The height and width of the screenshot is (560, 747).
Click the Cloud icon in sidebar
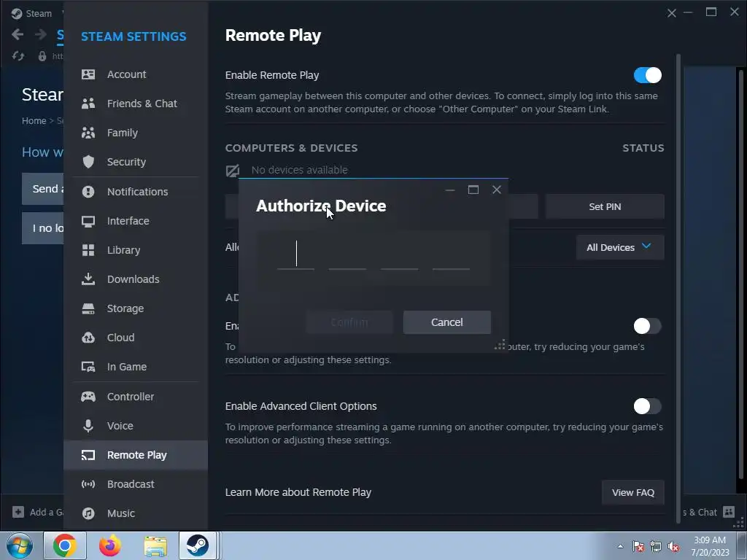point(88,338)
